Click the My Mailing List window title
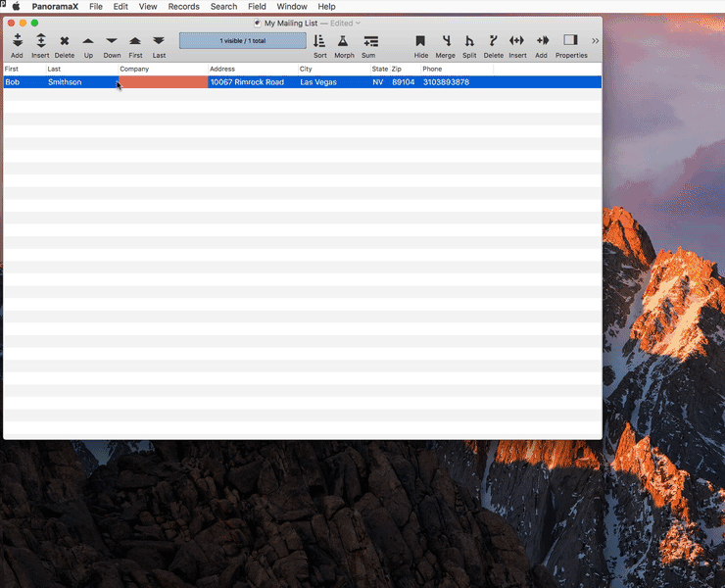Viewport: 725px width, 588px height. (291, 24)
